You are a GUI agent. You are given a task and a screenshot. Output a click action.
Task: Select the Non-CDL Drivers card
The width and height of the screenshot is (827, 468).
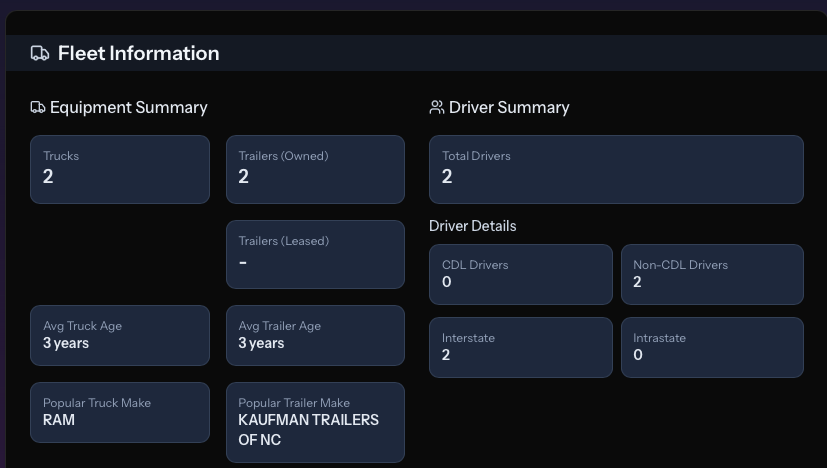712,274
